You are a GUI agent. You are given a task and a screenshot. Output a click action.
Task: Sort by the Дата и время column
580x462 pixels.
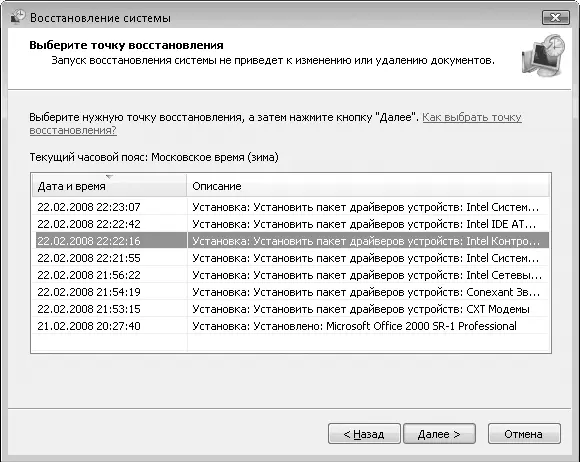109,186
